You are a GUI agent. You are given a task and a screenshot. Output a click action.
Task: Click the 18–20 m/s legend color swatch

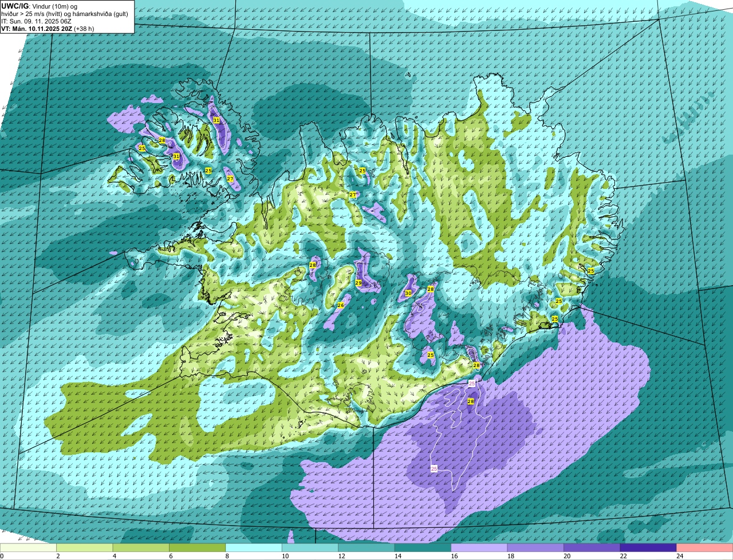pos(535,547)
